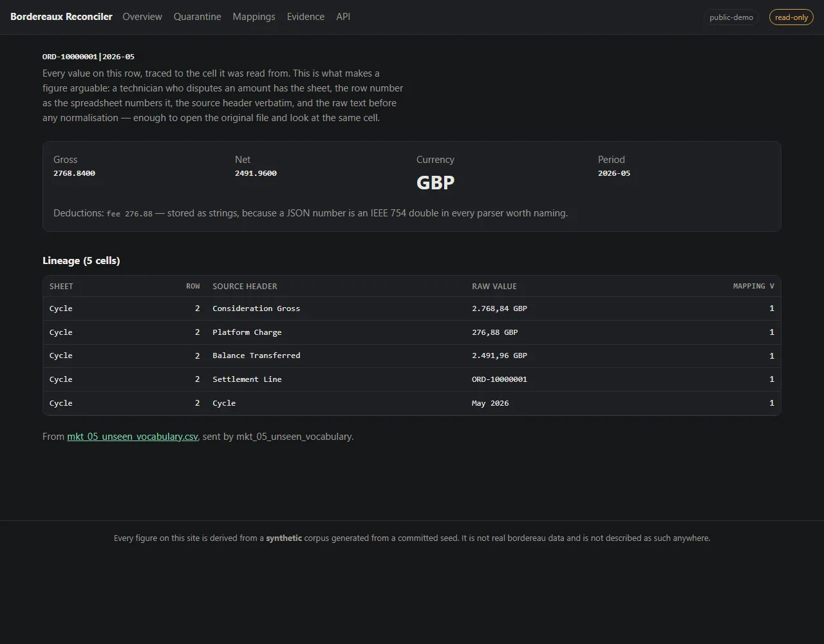This screenshot has width=824, height=644.
Task: Click the raw value 2.491,96 GBP
Action: pos(500,355)
